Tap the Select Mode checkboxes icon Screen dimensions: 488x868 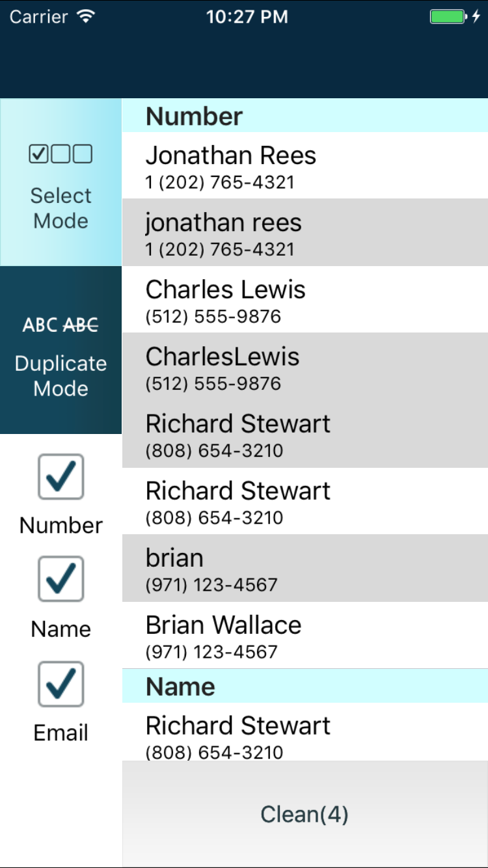61,154
